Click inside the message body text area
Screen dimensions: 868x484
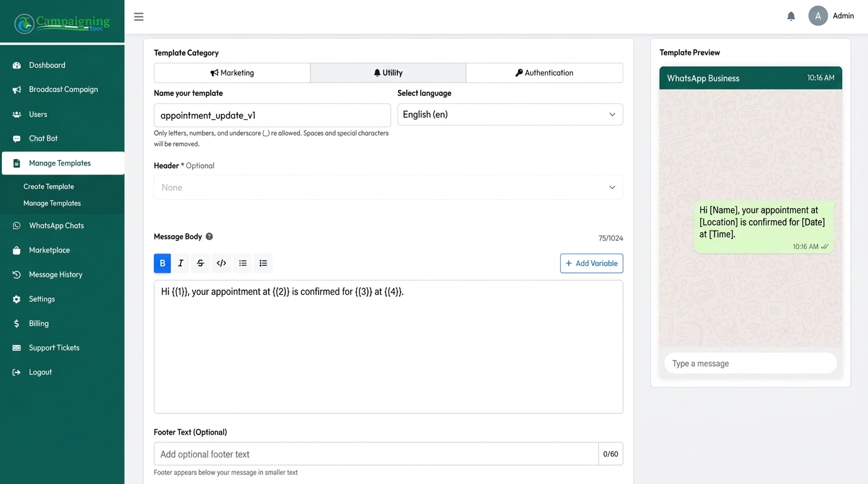388,347
